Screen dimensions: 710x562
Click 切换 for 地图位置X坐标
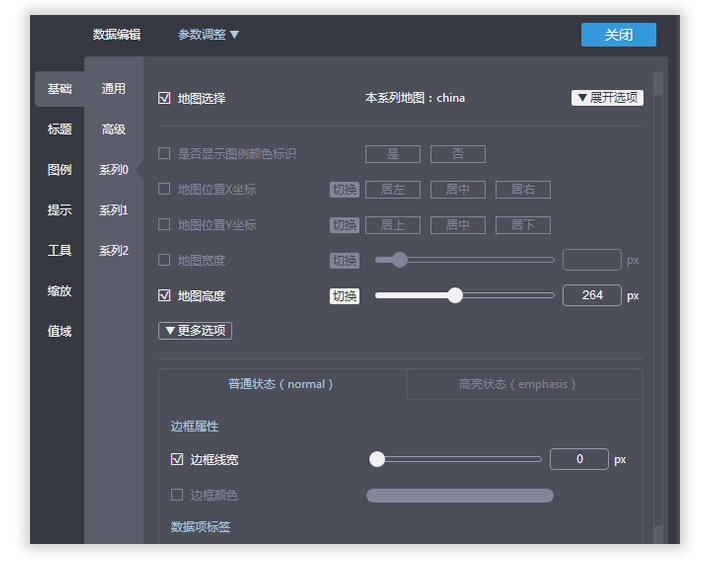345,189
